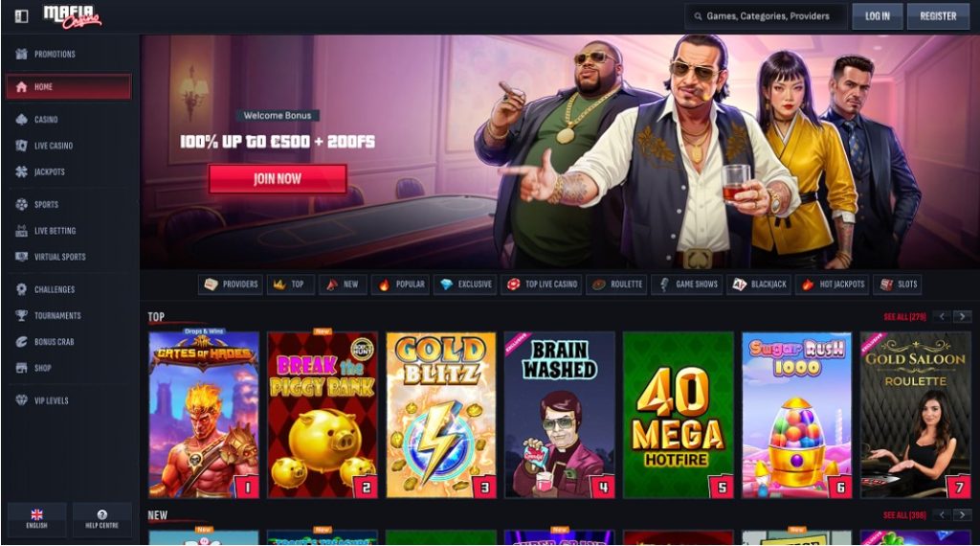The width and height of the screenshot is (980, 546).
Task: Open the Jackpots sidebar icon
Action: coord(21,171)
